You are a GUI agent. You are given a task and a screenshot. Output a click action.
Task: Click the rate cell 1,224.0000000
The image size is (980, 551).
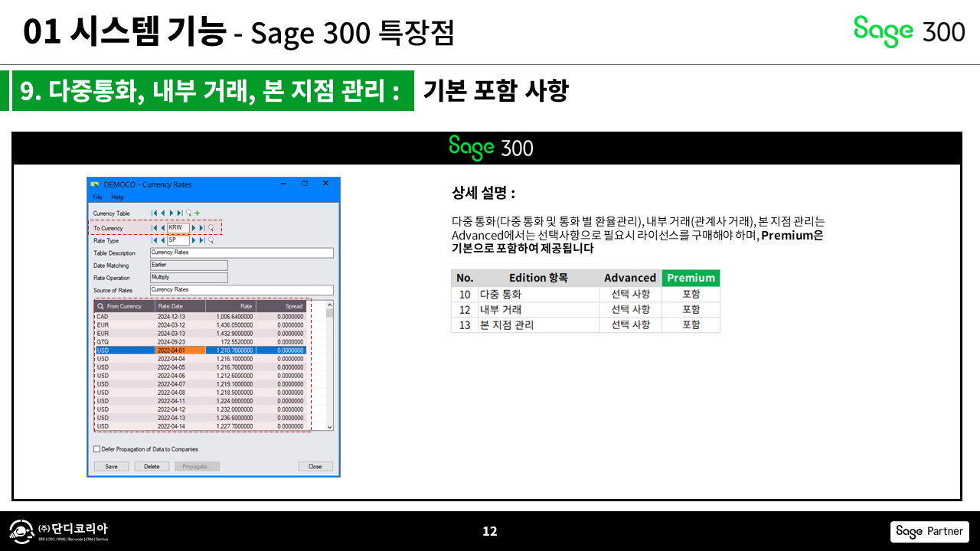230,401
